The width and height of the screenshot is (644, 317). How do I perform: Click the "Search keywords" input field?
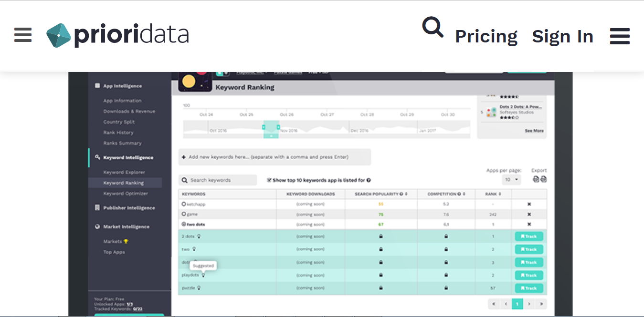click(217, 180)
